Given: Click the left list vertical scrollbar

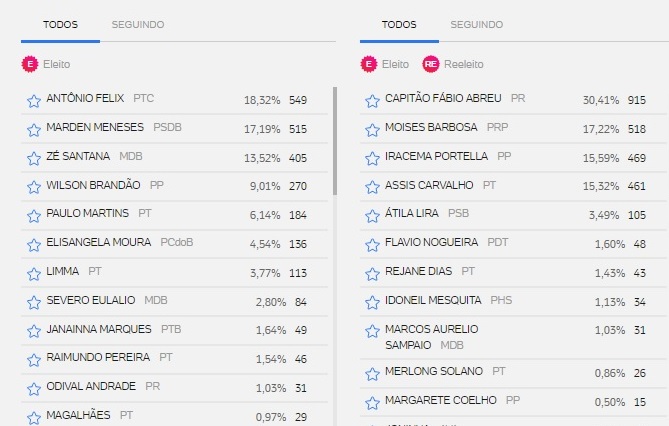Looking at the screenshot, I should pyautogui.click(x=335, y=141).
